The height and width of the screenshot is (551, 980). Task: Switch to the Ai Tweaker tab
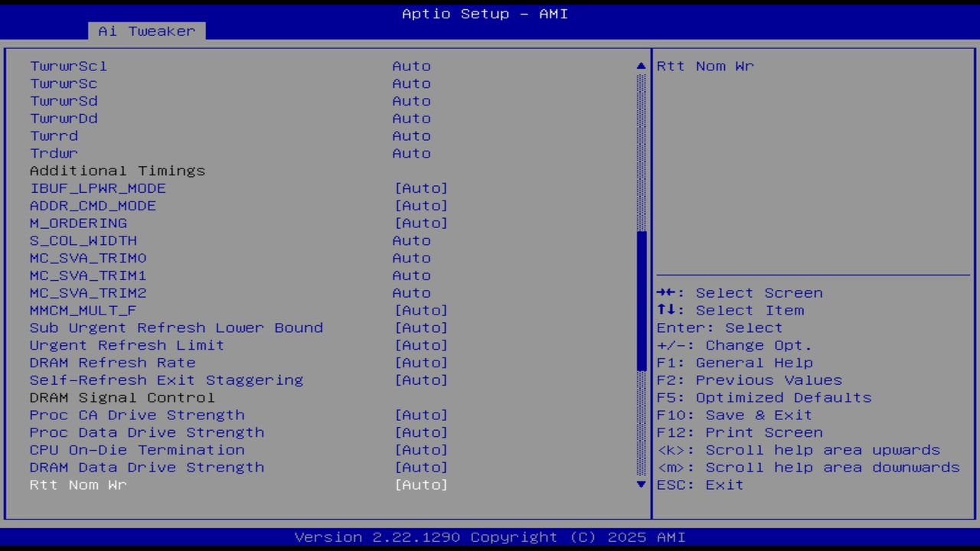pyautogui.click(x=145, y=31)
